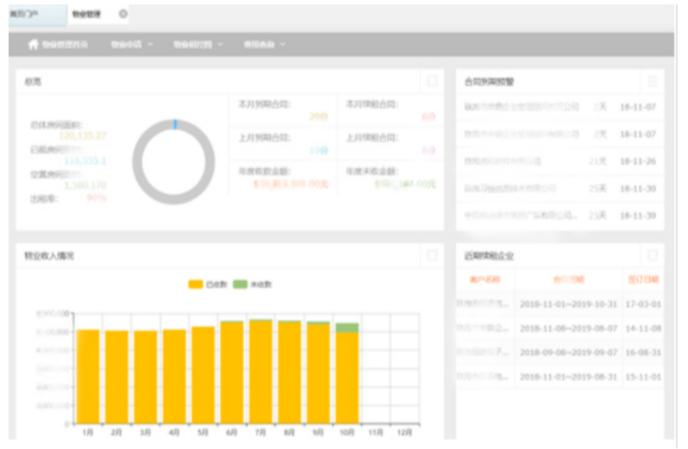688x449 pixels.
Task: Click the contract period 2018-11-01~2019-10-31
Action: coord(568,304)
